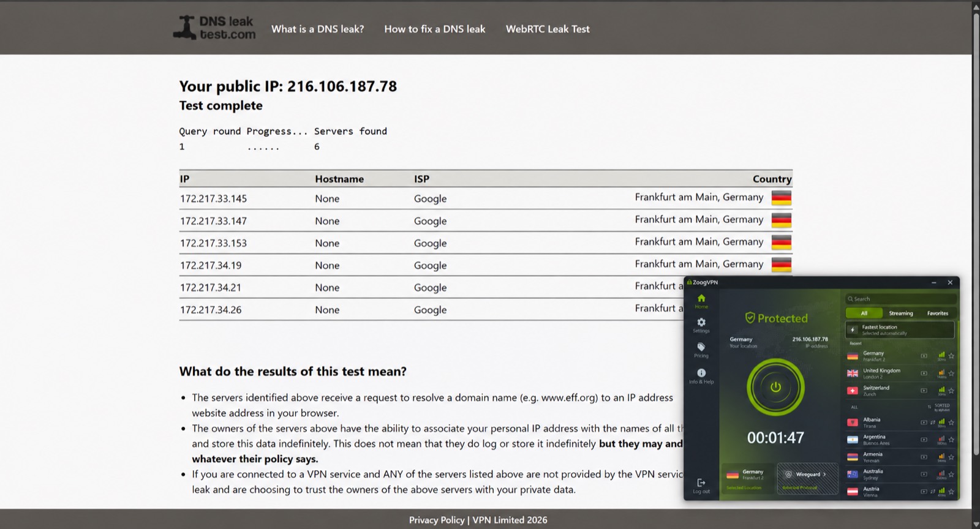Add Armenia Yerevan to favorites
The width and height of the screenshot is (980, 529).
951,457
